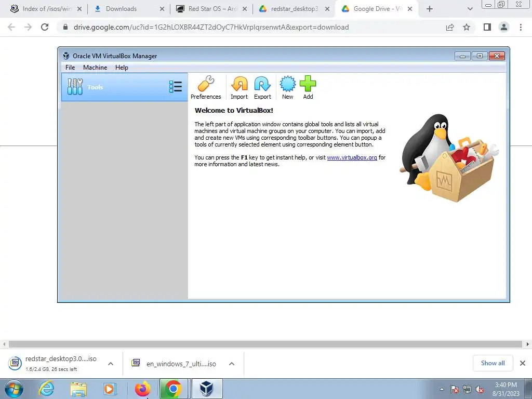The height and width of the screenshot is (399, 532).
Task: Switch to VirtualBox in the taskbar
Action: point(207,389)
